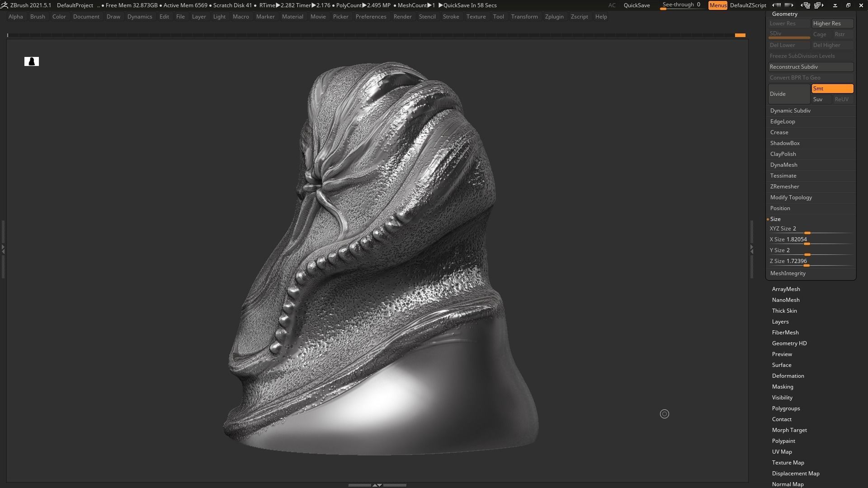Click the Del Higher button

coord(832,45)
